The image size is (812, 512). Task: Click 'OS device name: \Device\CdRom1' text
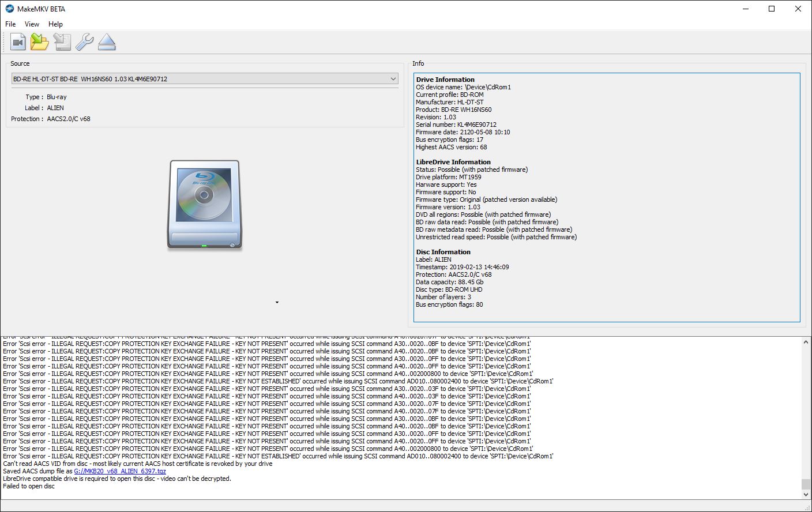coord(464,87)
